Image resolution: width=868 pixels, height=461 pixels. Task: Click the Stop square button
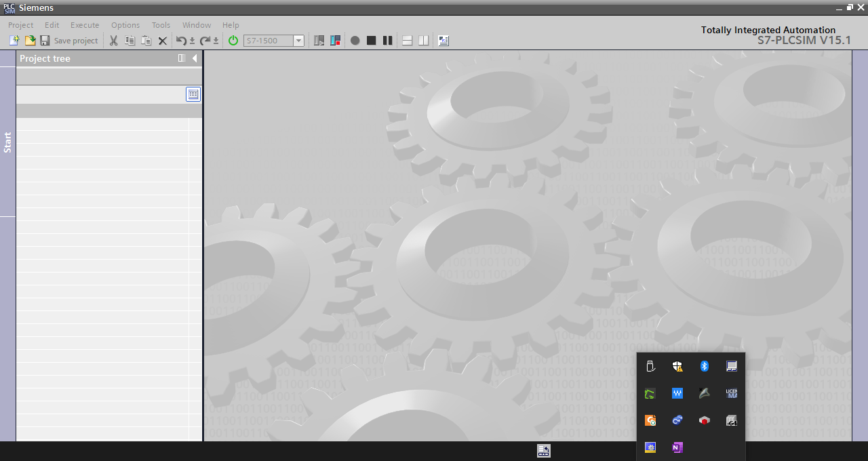[371, 41]
